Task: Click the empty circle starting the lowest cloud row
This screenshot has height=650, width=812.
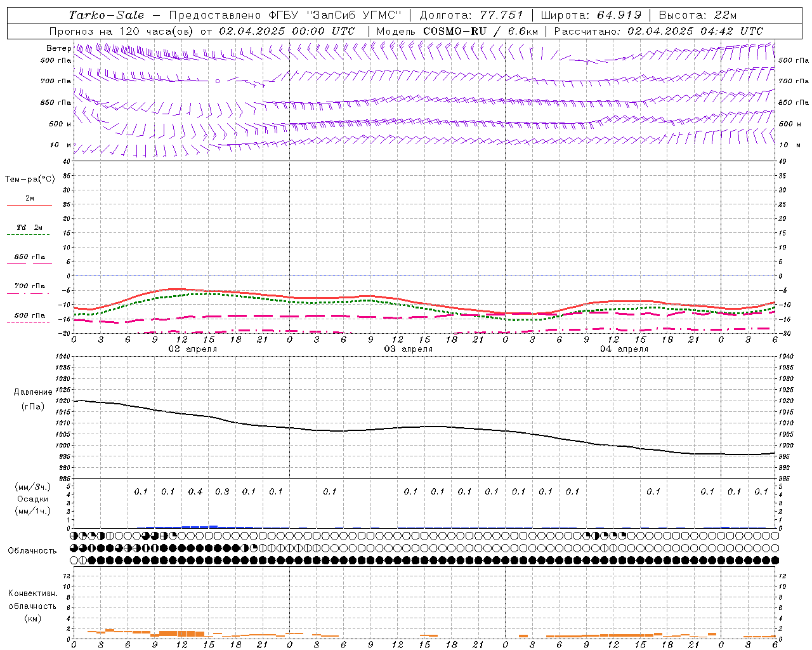Action: click(74, 560)
